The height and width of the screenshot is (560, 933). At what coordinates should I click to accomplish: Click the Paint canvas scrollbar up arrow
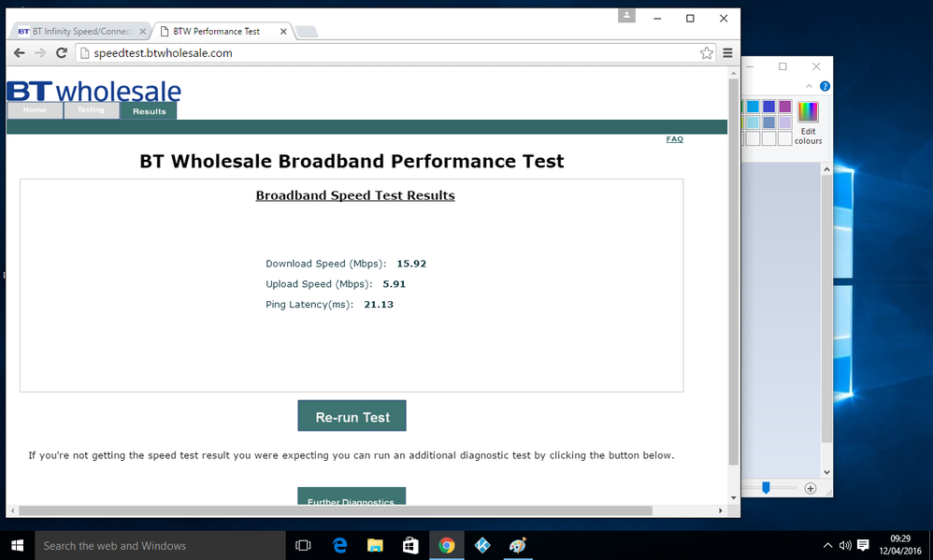coord(826,169)
